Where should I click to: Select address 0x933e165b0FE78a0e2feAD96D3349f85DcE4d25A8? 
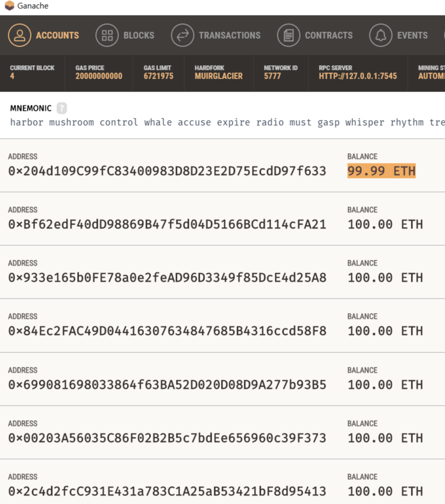(167, 278)
